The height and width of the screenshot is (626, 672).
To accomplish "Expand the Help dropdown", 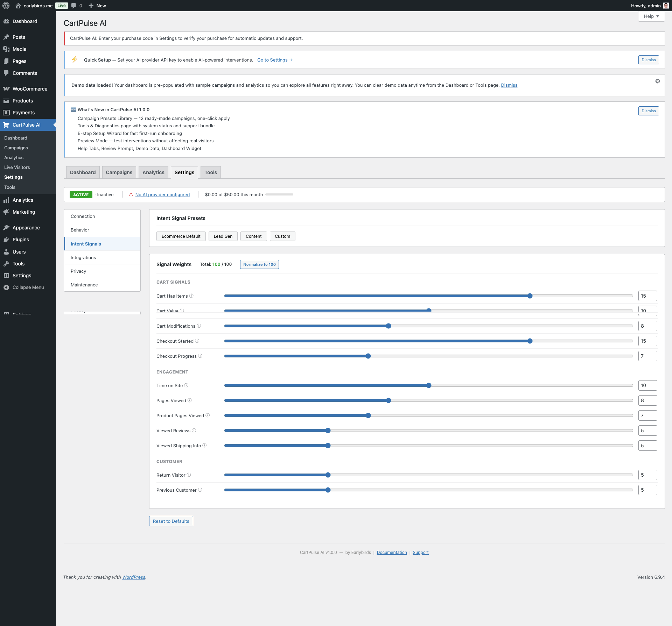I will point(651,16).
